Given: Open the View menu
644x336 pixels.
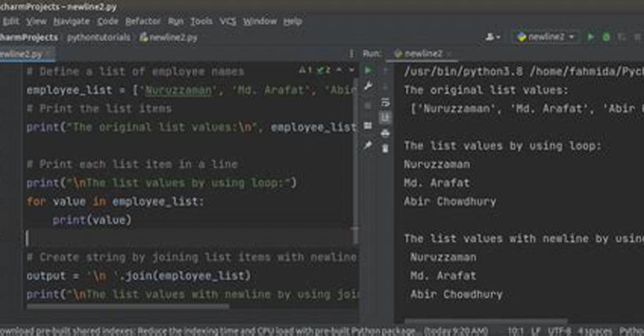Looking at the screenshot, I should (36, 21).
